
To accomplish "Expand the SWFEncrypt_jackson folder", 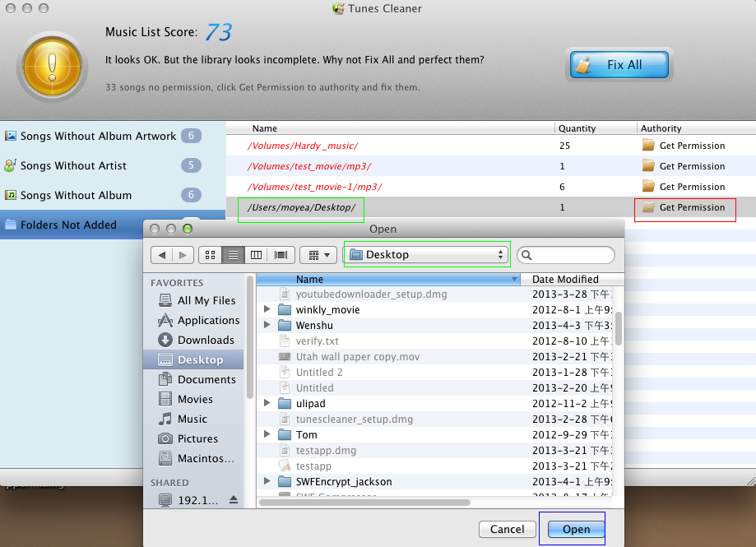I will [267, 481].
